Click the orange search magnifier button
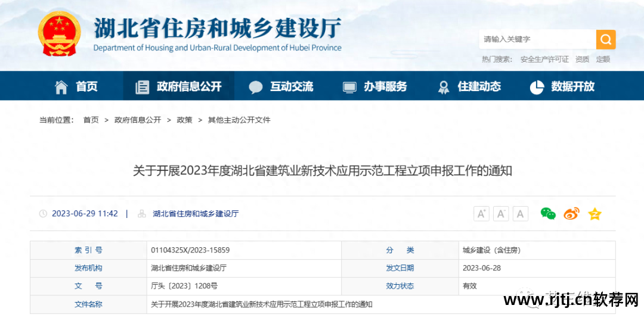Screen dimensions: 644x327 click(606, 39)
